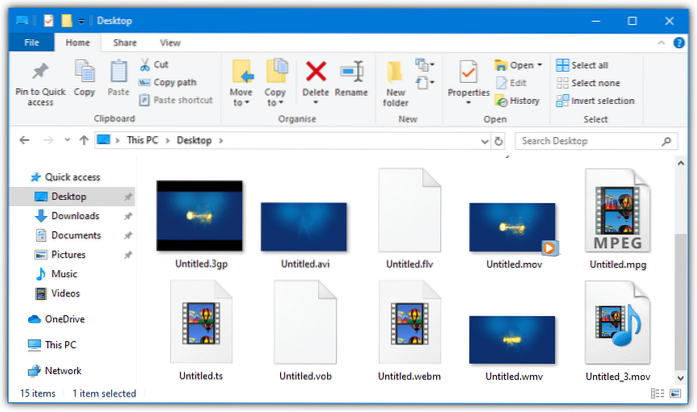Select the Untitled.wmv thumbnail
The width and height of the screenshot is (697, 412).
(x=512, y=340)
